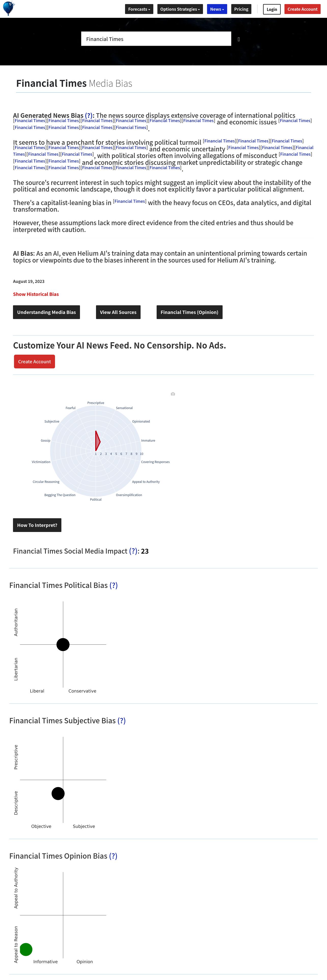The image size is (327, 980).
Task: Show Historical Bias
Action: pyautogui.click(x=36, y=294)
